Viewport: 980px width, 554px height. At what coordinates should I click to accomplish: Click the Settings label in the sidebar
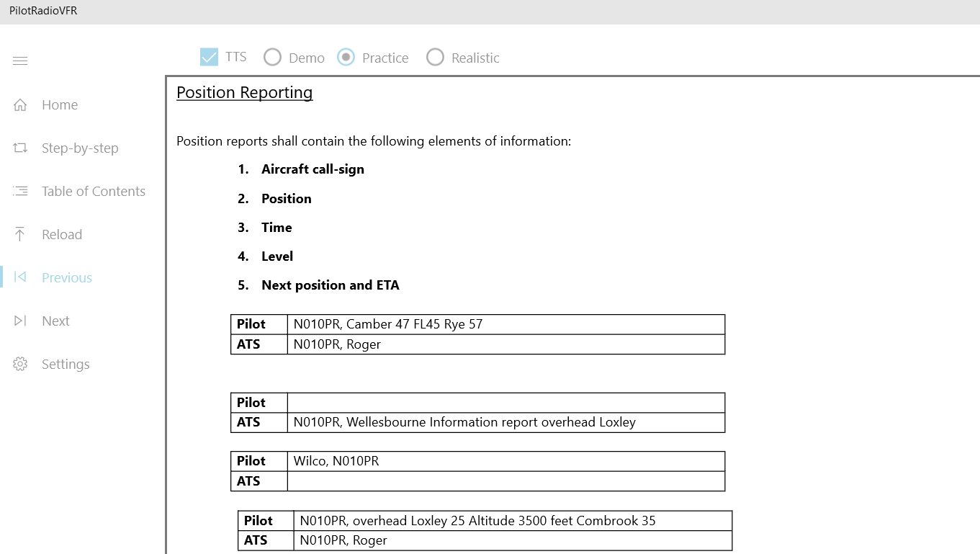(x=66, y=365)
